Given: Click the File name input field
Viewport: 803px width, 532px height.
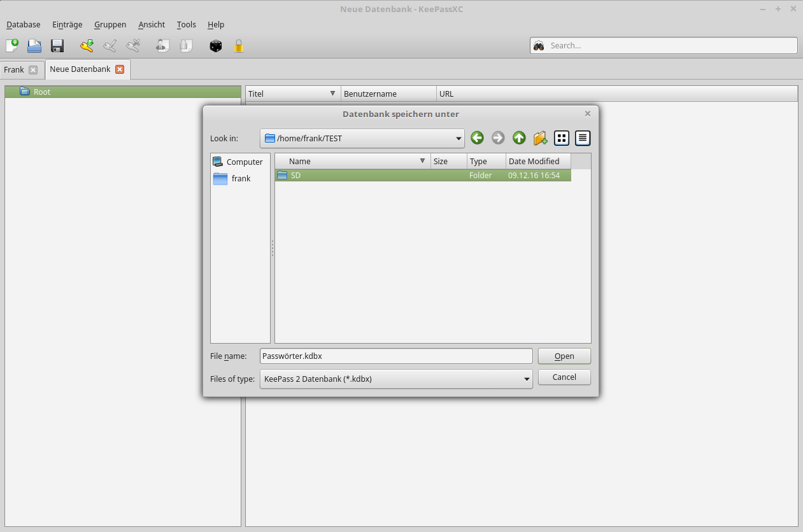Looking at the screenshot, I should (396, 356).
